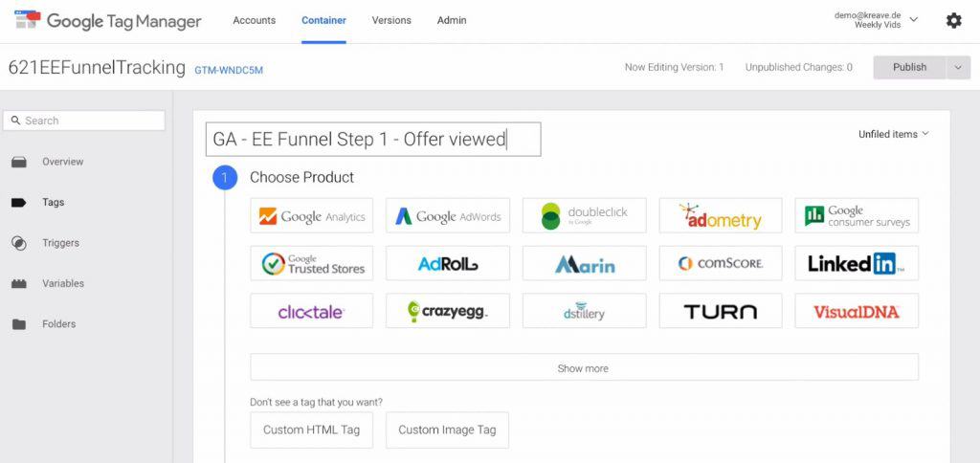
Task: Choose Custom HTML Tag
Action: (x=311, y=430)
